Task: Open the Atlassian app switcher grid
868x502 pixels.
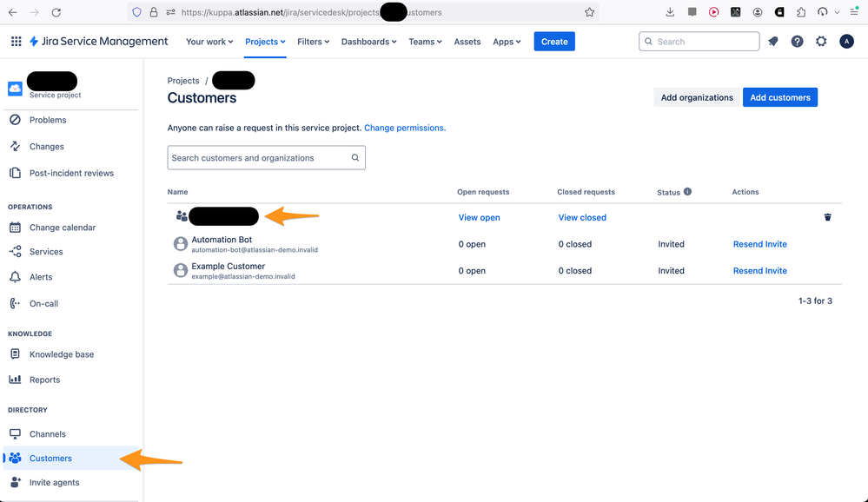Action: coord(16,41)
